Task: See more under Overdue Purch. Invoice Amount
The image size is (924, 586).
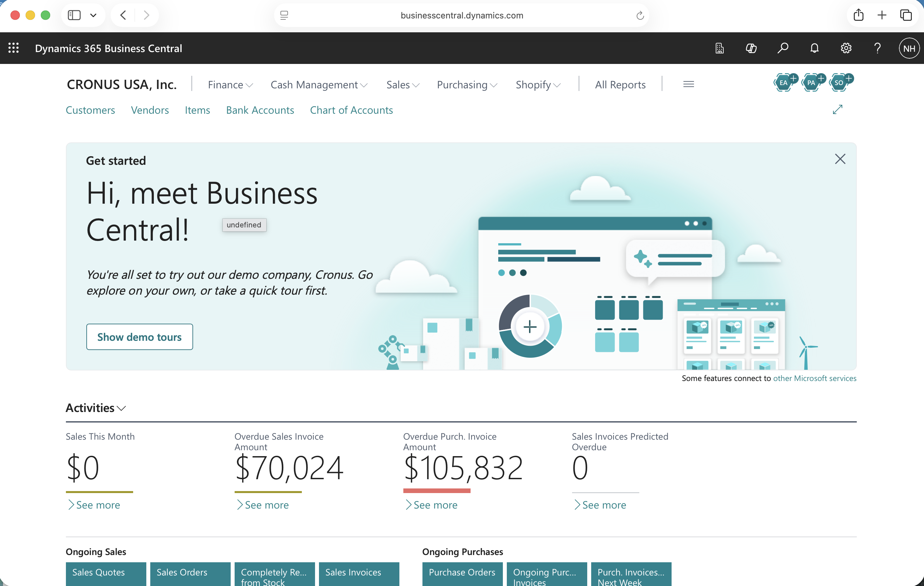Action: tap(432, 505)
